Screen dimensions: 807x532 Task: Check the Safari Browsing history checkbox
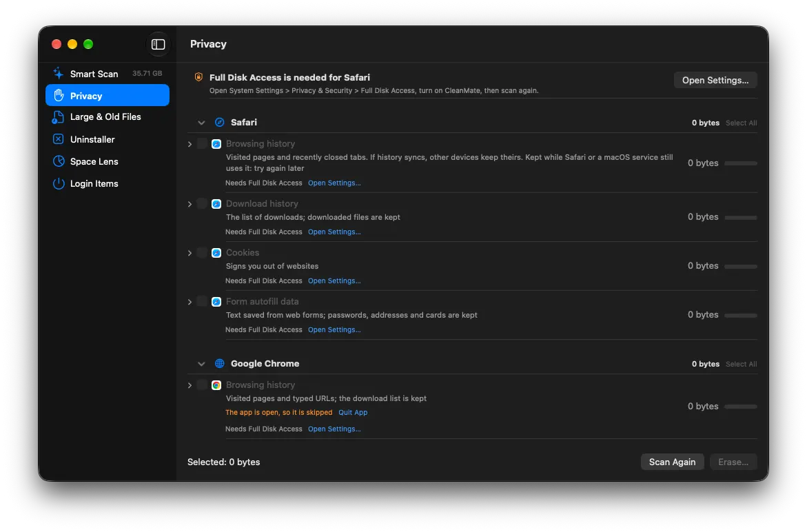pos(202,143)
